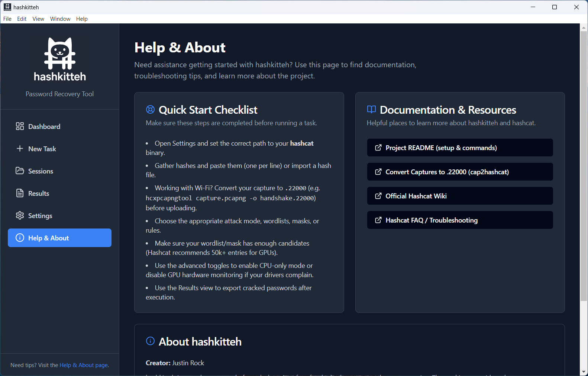
Task: Click "Use the advanced toggles" checklist item
Action: (x=230, y=270)
